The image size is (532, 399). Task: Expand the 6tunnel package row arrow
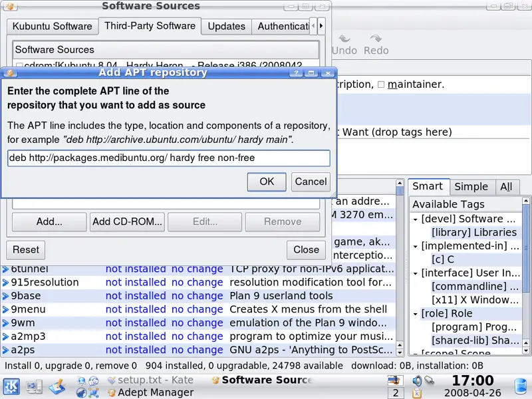coord(5,269)
